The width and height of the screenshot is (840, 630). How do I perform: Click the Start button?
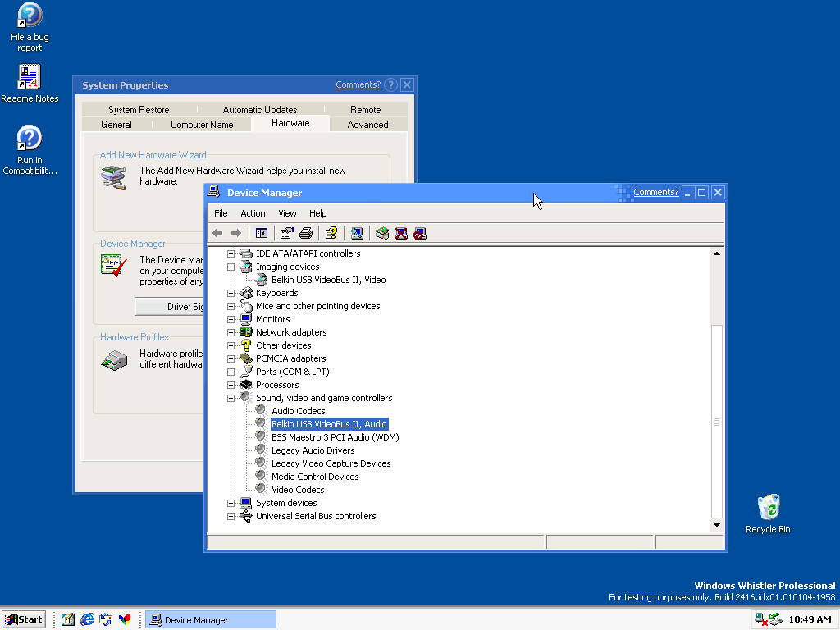tap(24, 619)
